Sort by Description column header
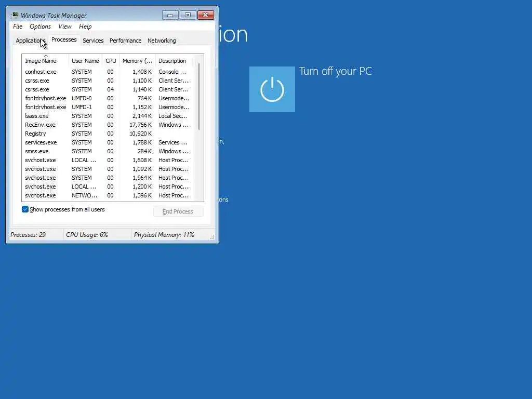The height and width of the screenshot is (399, 532). click(x=175, y=61)
